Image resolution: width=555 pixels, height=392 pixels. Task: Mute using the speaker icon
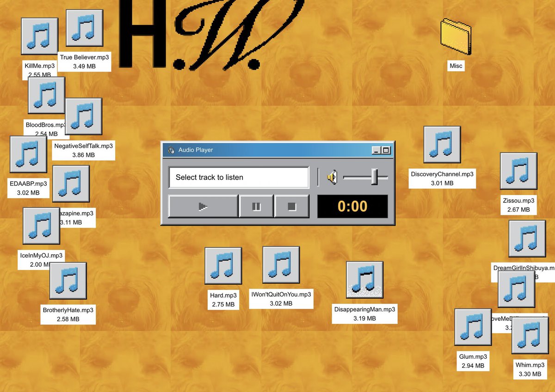(332, 177)
